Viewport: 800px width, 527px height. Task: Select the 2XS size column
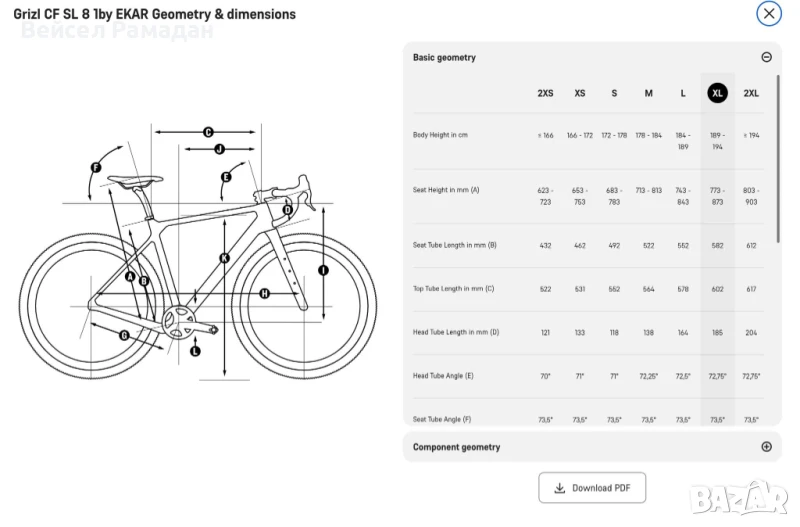(x=545, y=93)
